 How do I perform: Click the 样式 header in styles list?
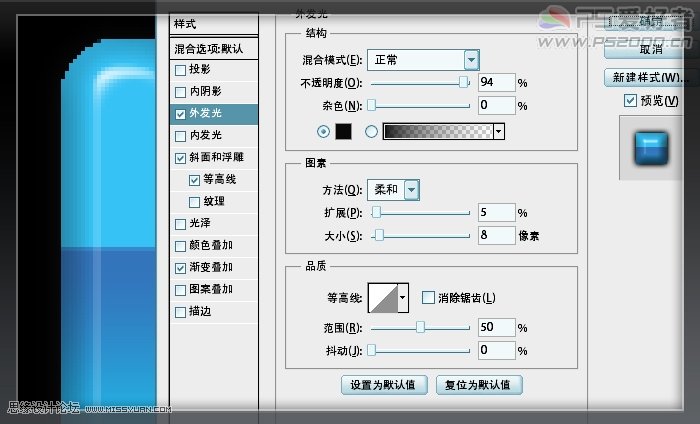[185, 24]
